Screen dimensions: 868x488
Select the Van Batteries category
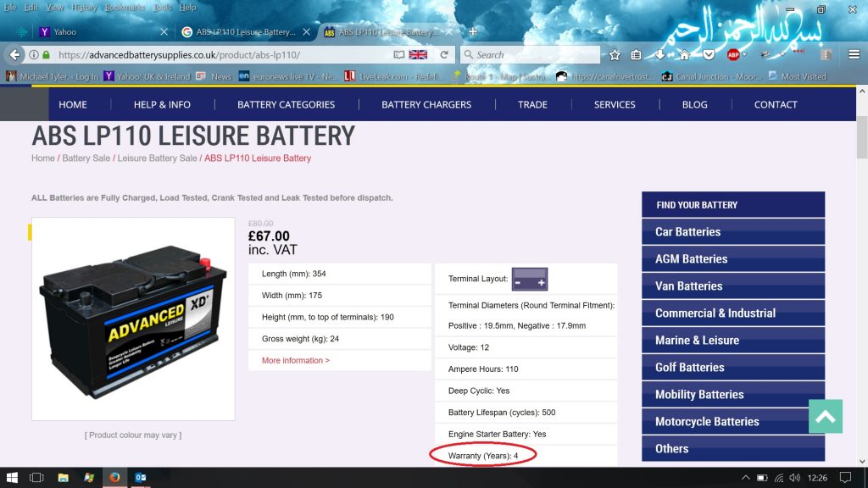(x=733, y=286)
